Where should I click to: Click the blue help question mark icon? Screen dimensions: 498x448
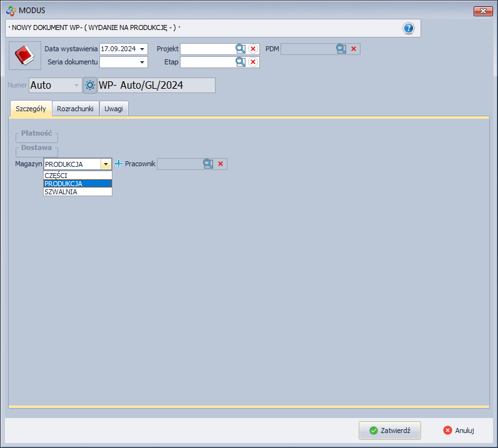click(x=409, y=28)
